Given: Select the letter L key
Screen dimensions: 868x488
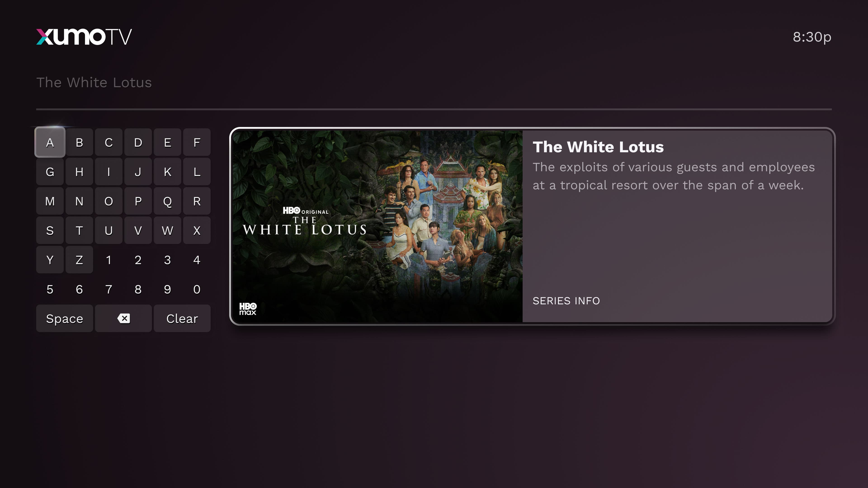Looking at the screenshot, I should [x=197, y=172].
